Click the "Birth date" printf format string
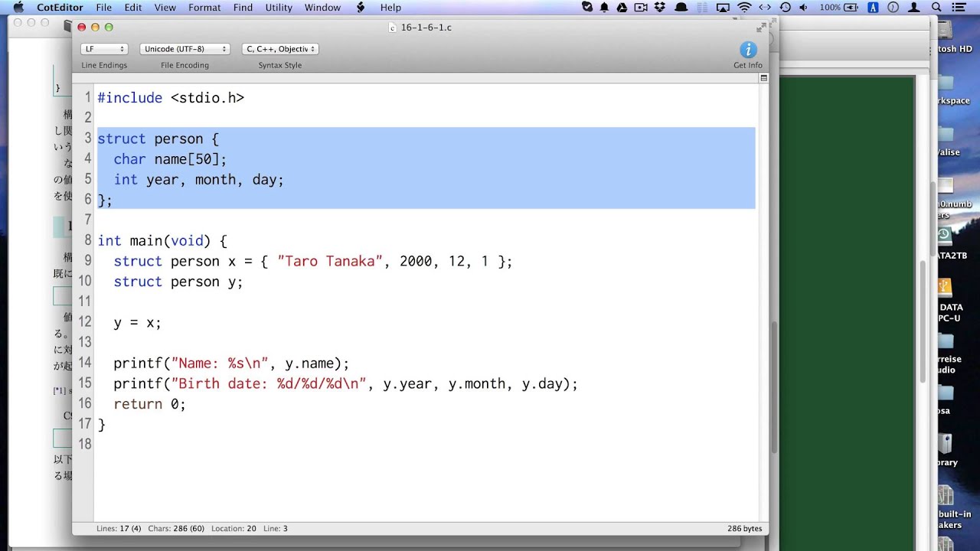The height and width of the screenshot is (551, 980). click(269, 383)
